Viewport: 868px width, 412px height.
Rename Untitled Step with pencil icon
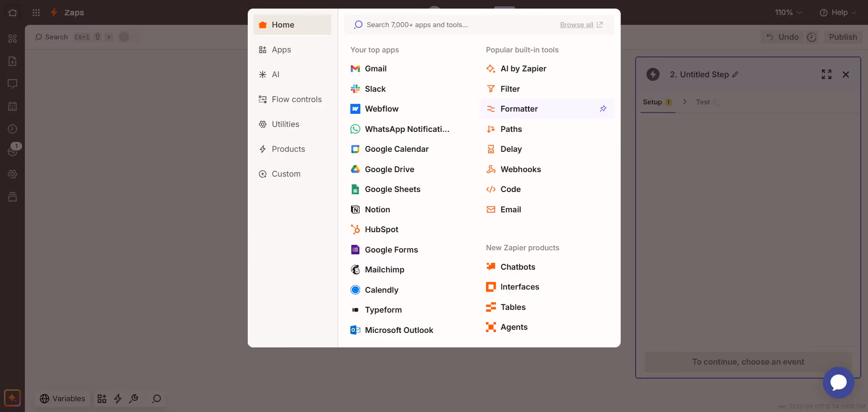coord(736,75)
